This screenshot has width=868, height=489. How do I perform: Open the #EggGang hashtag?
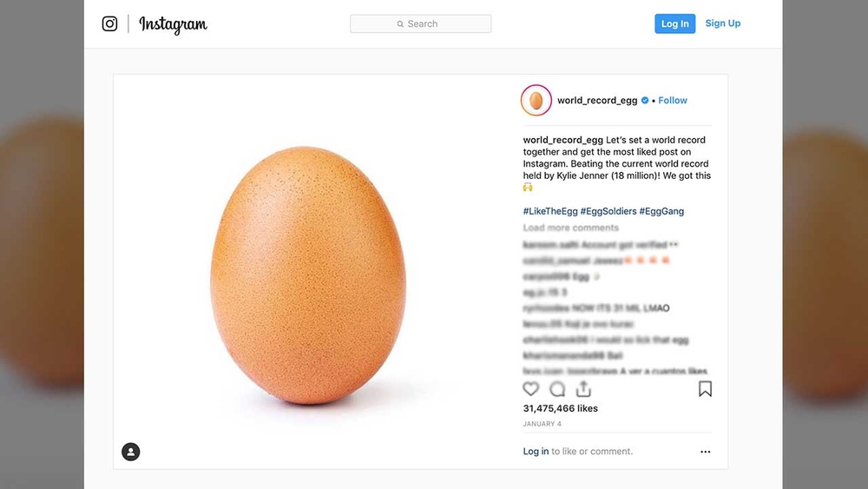click(x=661, y=211)
